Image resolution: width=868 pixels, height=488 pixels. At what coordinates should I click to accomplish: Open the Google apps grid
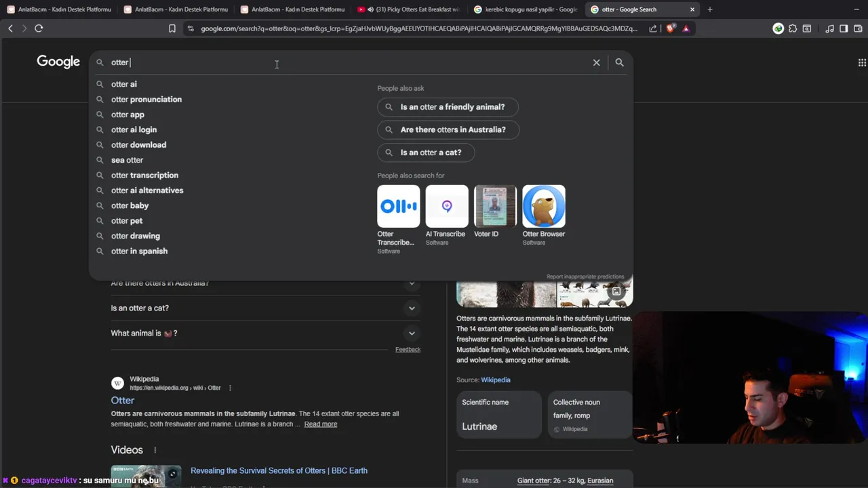click(862, 62)
